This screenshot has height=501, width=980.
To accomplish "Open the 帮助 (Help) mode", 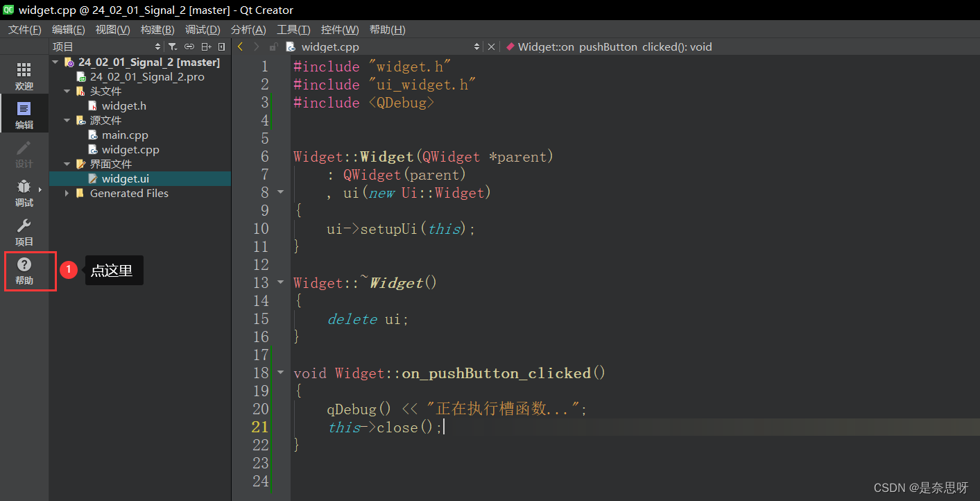I will pyautogui.click(x=24, y=271).
